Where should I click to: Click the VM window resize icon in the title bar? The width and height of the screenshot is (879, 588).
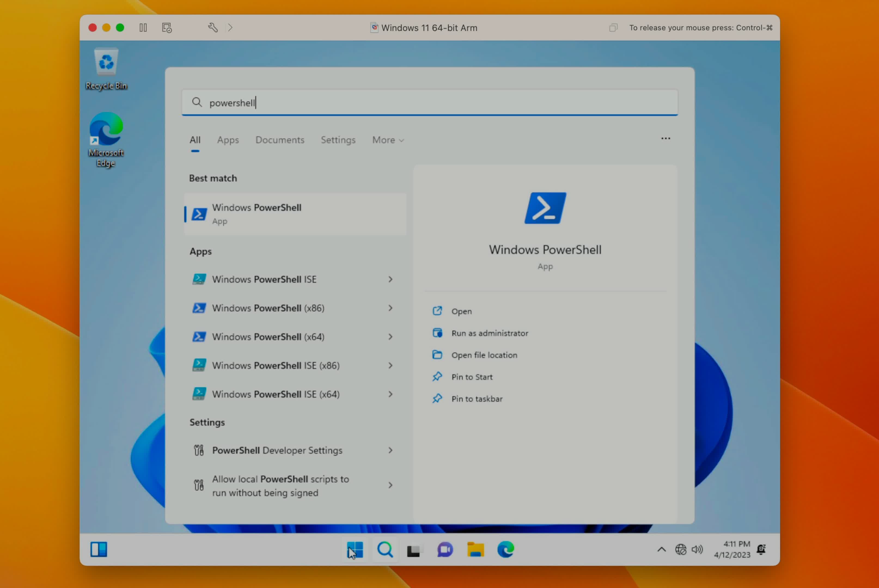coord(614,27)
